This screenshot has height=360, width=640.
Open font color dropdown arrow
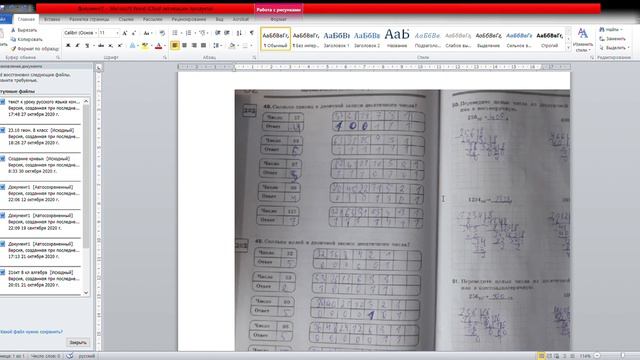pos(164,46)
